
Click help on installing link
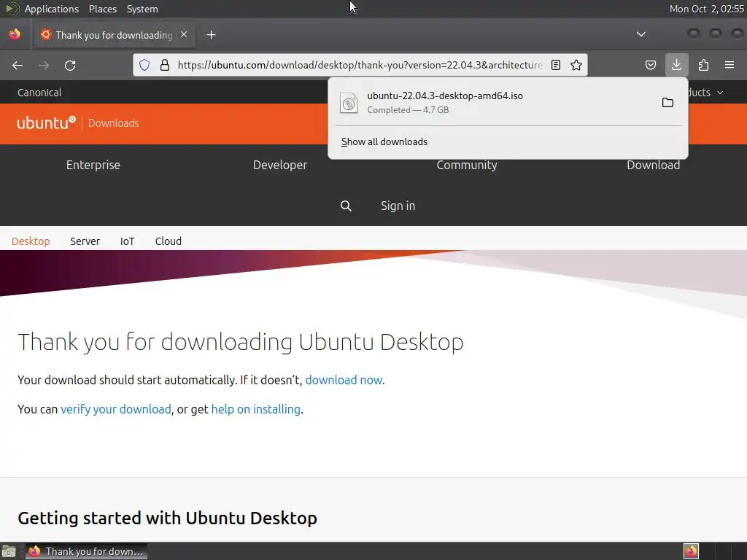pyautogui.click(x=256, y=409)
